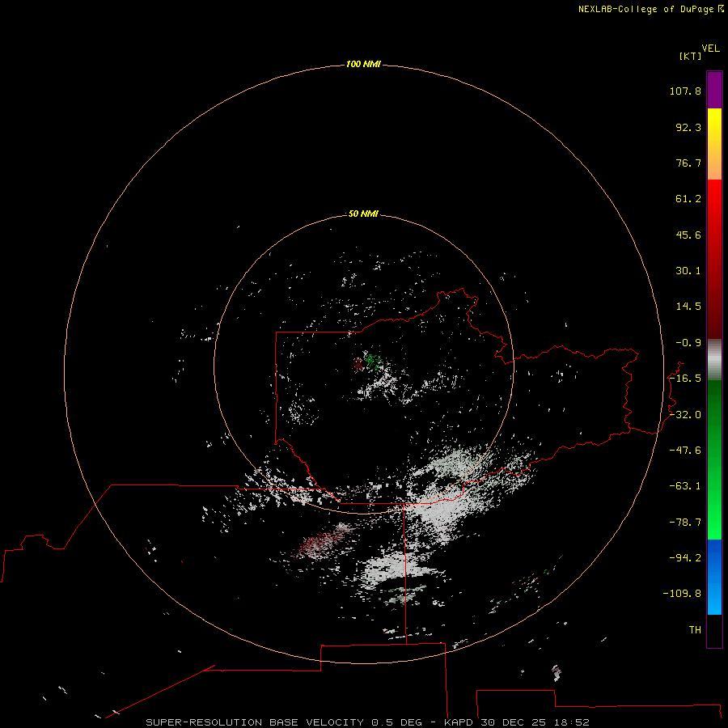Click the green velocity echo near radar center

tap(372, 360)
